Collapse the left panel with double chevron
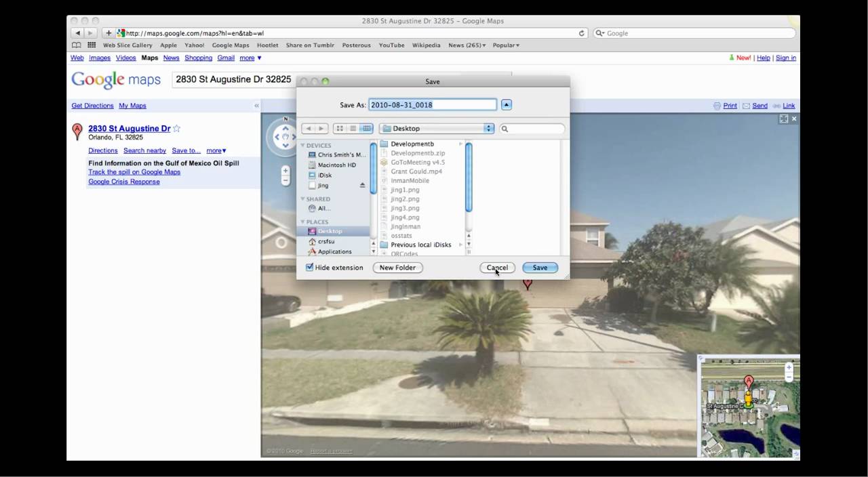 [256, 106]
